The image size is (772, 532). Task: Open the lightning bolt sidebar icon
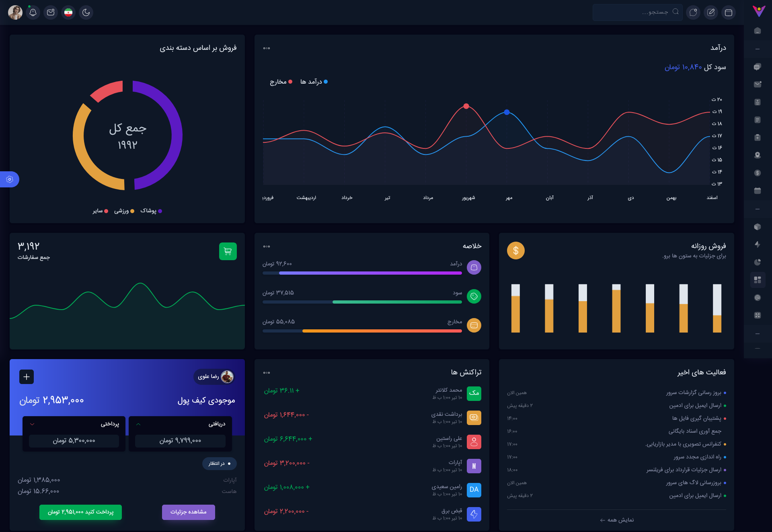[x=758, y=244]
